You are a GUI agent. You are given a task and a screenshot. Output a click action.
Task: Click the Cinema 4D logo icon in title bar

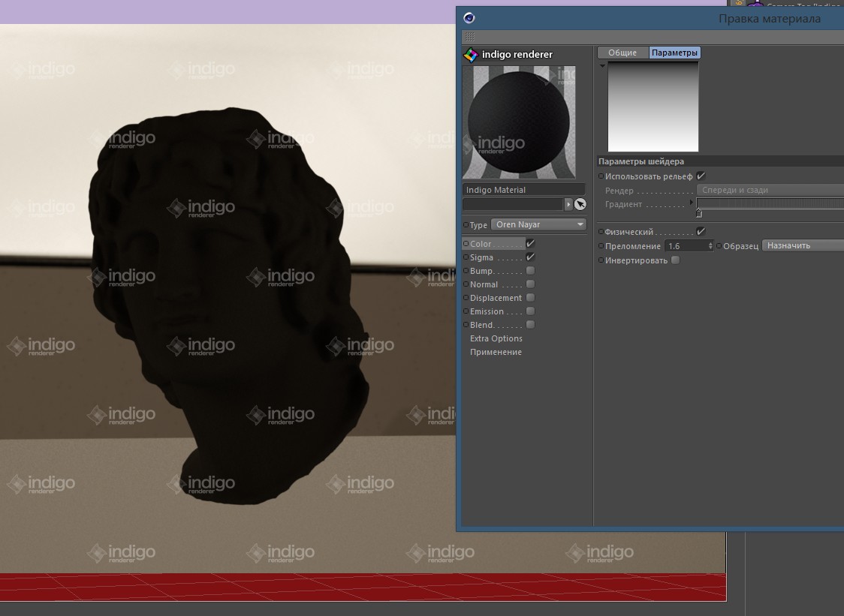click(469, 19)
